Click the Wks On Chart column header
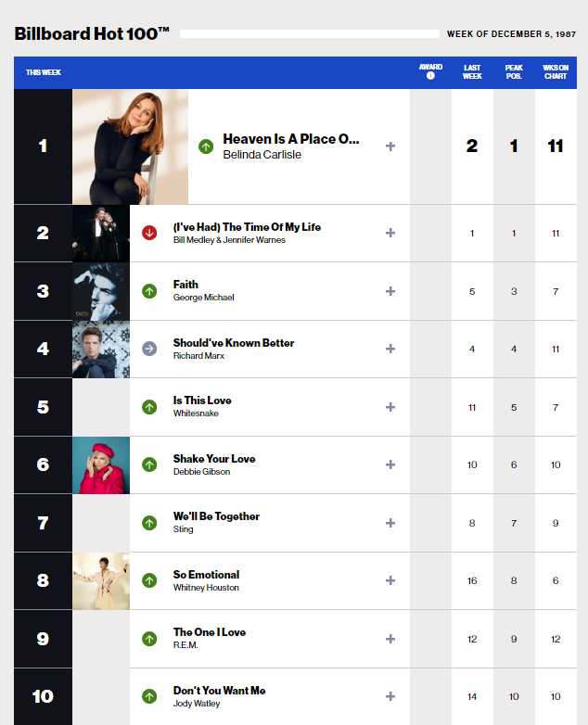Screen dimensions: 588x725 point(556,72)
